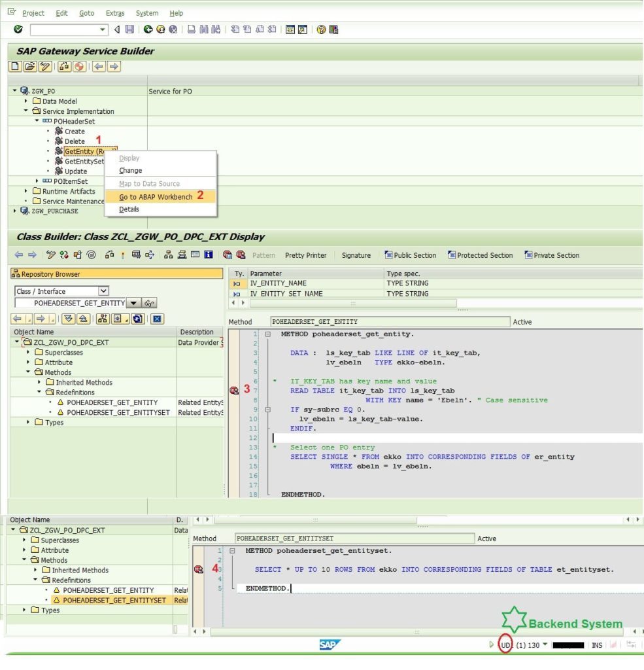Click the Protected Section button
The height and width of the screenshot is (670, 644).
point(481,255)
